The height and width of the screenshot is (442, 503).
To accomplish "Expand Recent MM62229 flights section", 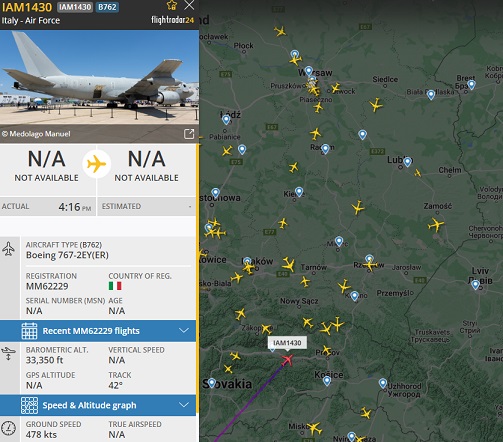I will click(x=98, y=331).
